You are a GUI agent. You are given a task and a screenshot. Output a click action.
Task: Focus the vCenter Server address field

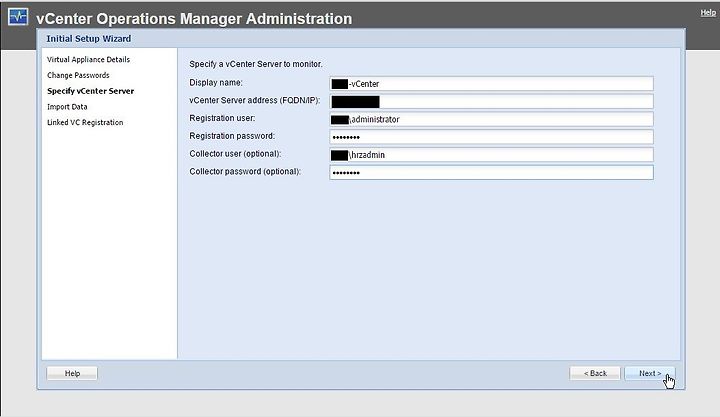coord(491,101)
